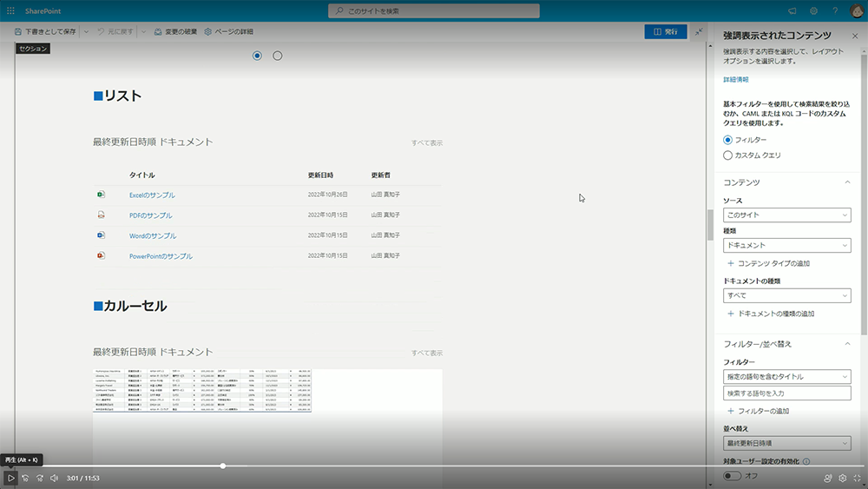Focus the このサイトを検索 search box
This screenshot has width=868, height=489.
[x=433, y=11]
